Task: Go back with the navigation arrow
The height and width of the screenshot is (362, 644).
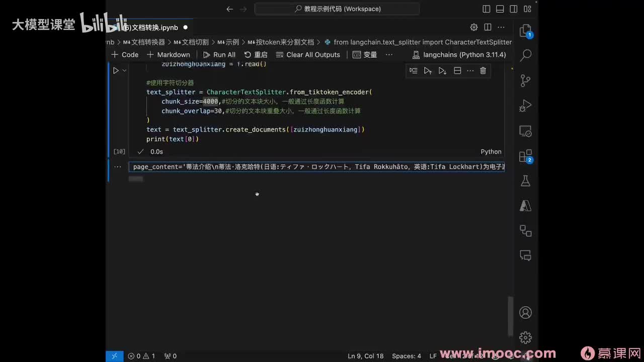Action: tap(230, 9)
